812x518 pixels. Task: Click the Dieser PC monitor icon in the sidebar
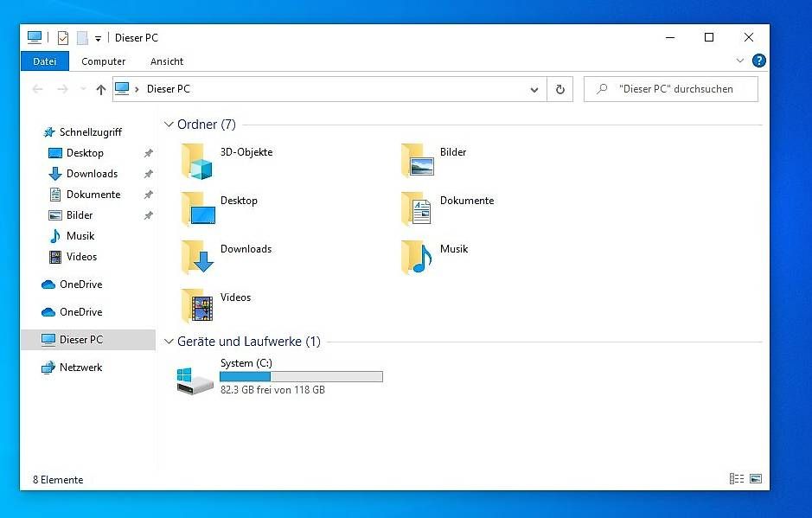coord(48,340)
